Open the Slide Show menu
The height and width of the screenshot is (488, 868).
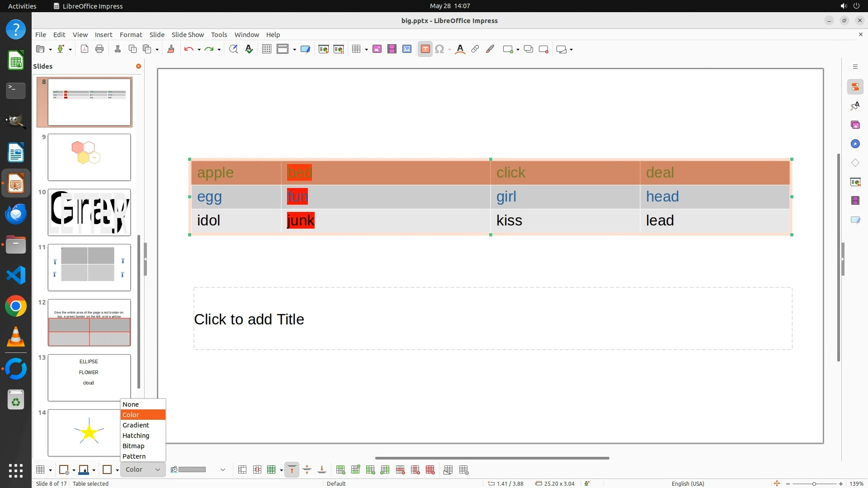[188, 34]
